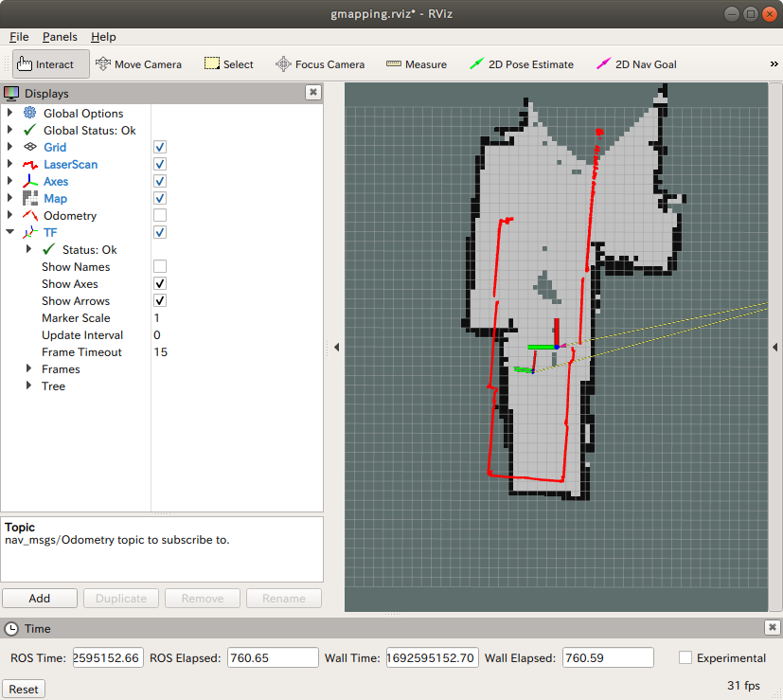Click the toolbar overflow arrows
Image resolution: width=783 pixels, height=700 pixels.
(774, 64)
